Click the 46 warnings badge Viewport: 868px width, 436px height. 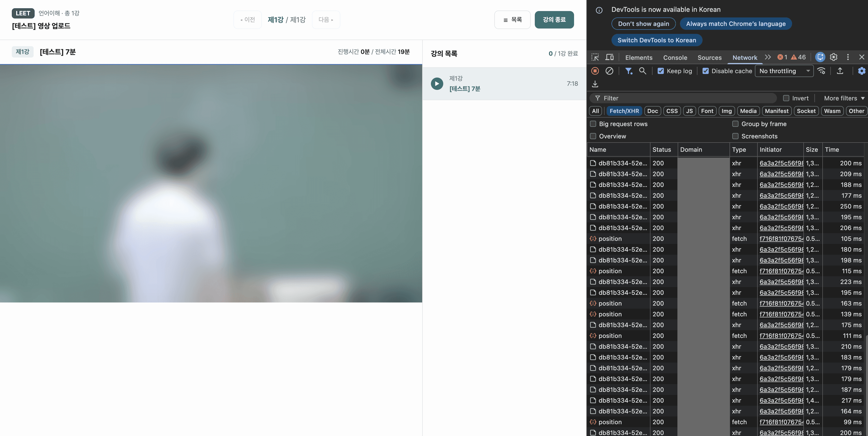(798, 57)
